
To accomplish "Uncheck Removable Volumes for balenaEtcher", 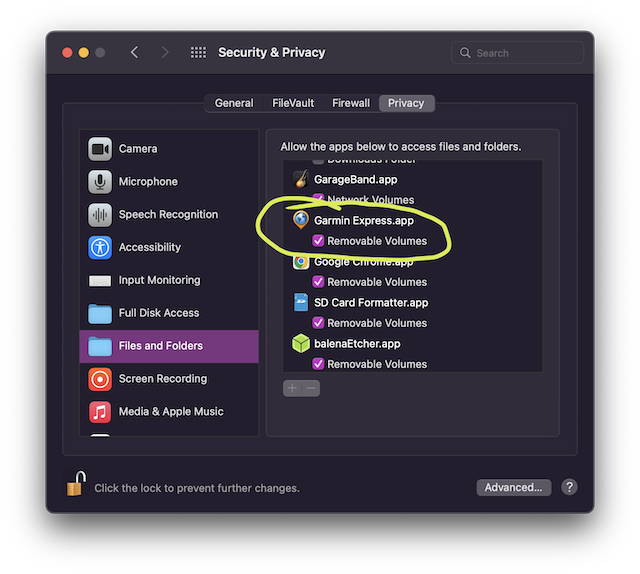I will 318,364.
